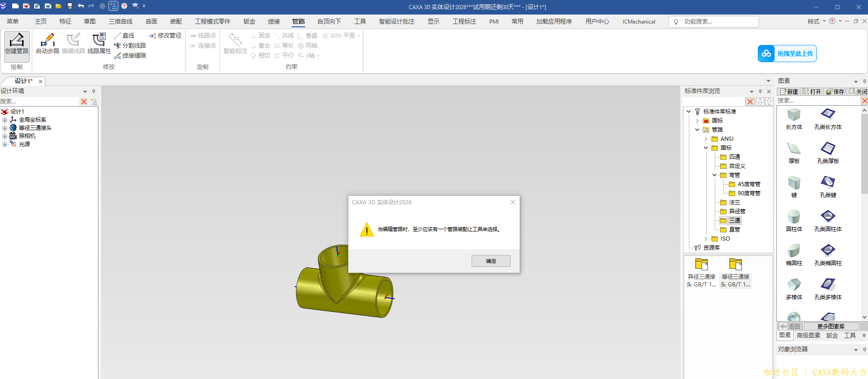Select the 资源库 node
Image resolution: width=868 pixels, height=379 pixels.
pyautogui.click(x=711, y=248)
